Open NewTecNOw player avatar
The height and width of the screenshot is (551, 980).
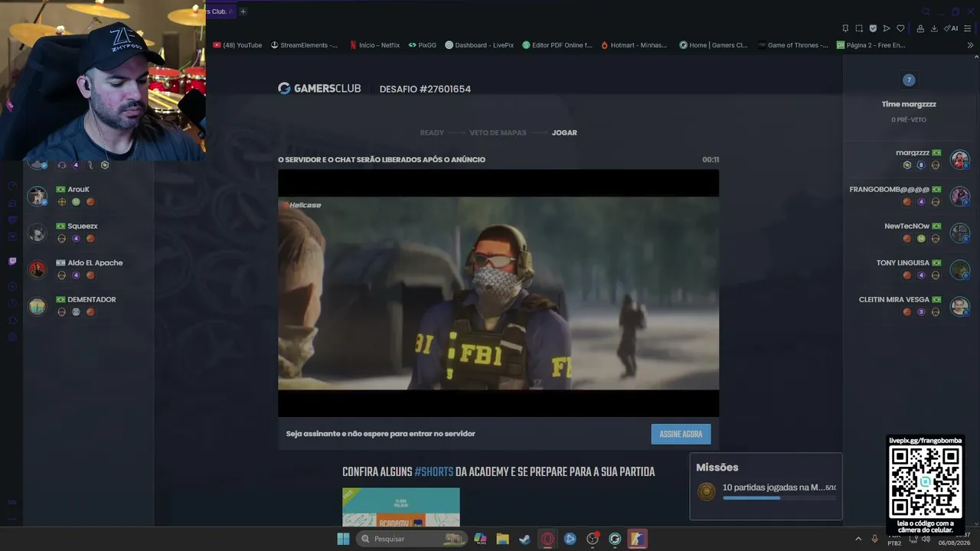tap(960, 233)
